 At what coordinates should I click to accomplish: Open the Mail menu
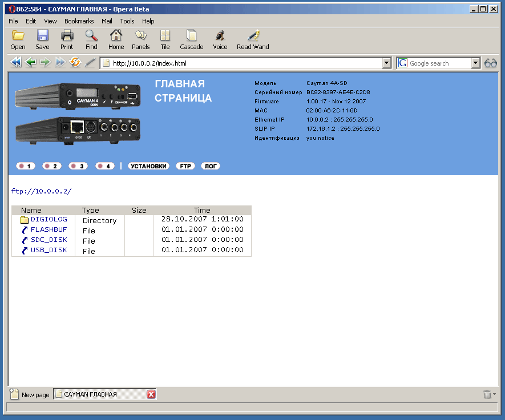click(107, 21)
